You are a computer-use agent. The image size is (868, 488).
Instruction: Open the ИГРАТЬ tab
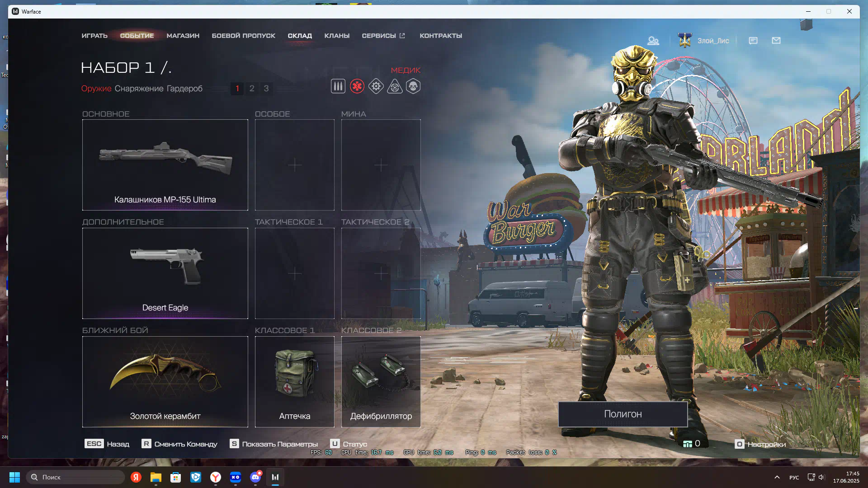[94, 36]
